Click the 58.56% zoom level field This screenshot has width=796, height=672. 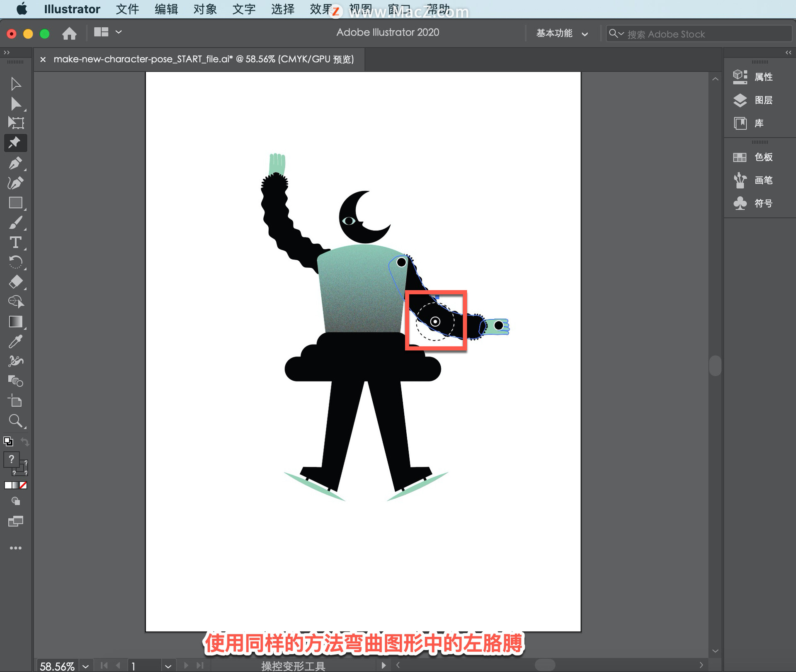(x=57, y=666)
